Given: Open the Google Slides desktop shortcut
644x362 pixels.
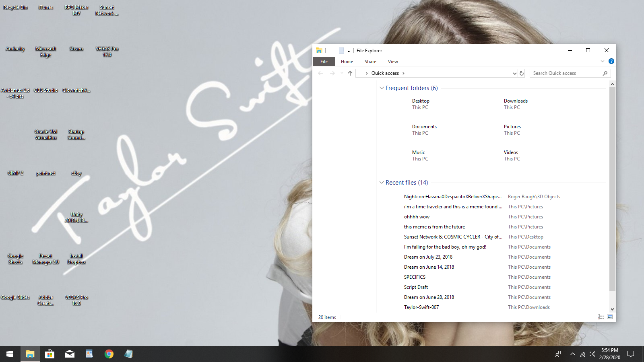Looking at the screenshot, I should point(15,297).
